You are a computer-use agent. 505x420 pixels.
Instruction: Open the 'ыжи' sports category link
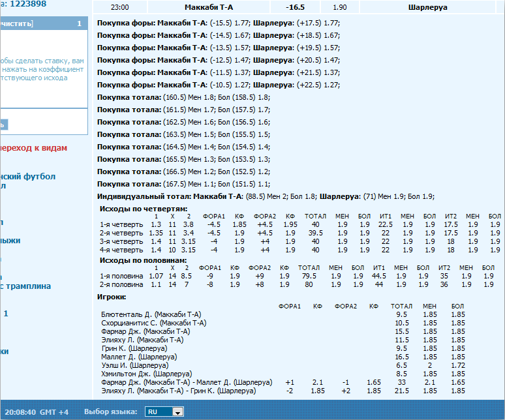[10, 241]
